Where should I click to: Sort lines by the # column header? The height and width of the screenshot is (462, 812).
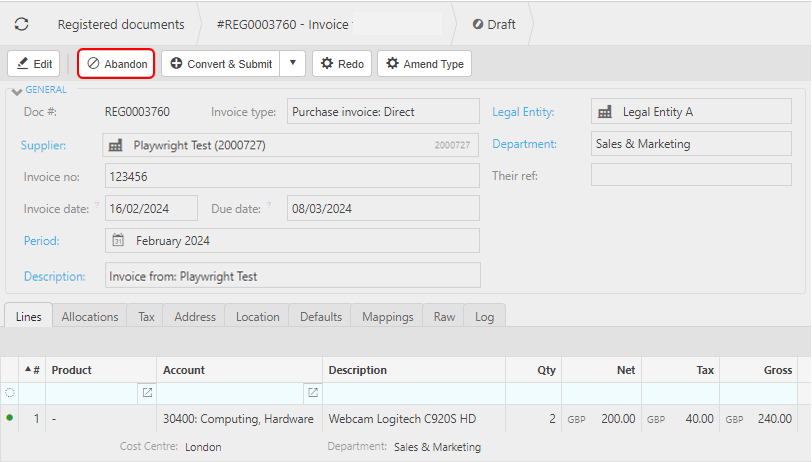(x=33, y=370)
